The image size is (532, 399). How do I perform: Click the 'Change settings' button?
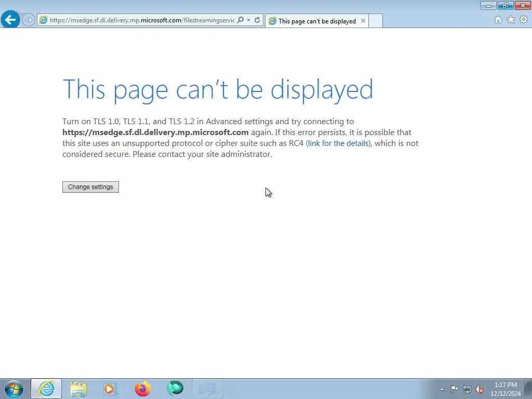[x=90, y=187]
